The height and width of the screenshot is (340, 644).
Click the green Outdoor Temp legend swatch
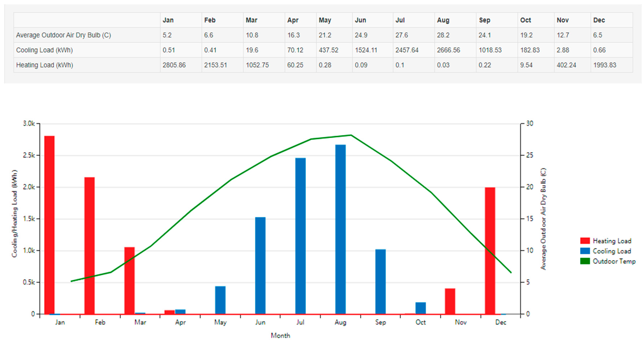585,261
